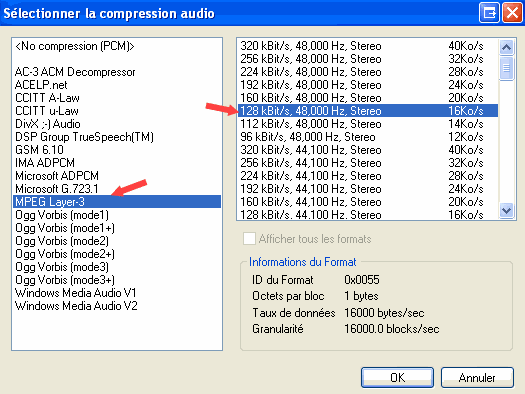
Task: Select highlighted 128 kBit/s, 48,000 Hz, Stereo format
Action: point(368,111)
